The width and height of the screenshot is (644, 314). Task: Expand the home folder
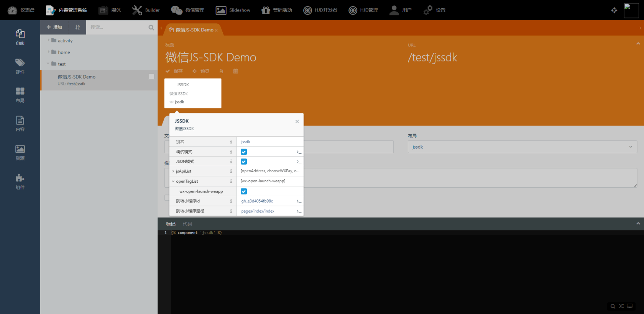(48, 52)
